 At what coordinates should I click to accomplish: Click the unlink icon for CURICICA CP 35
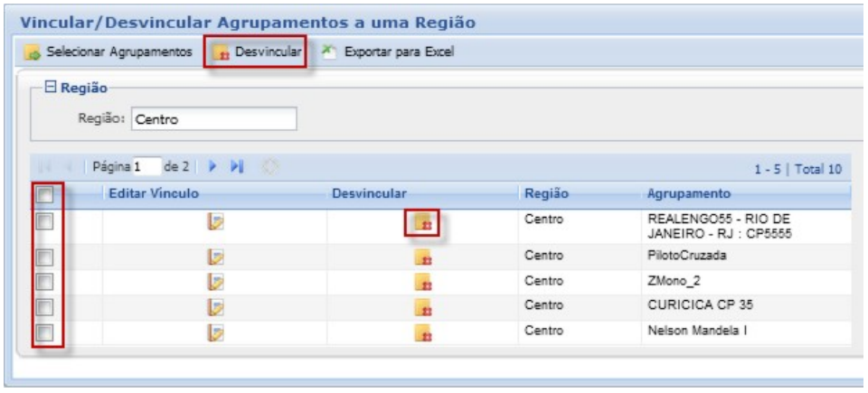[423, 308]
